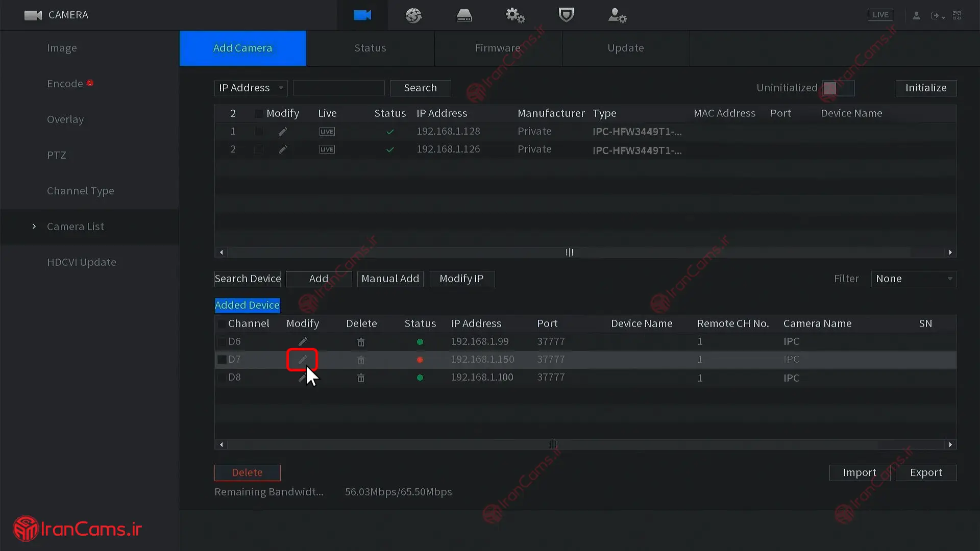The height and width of the screenshot is (551, 980).
Task: Open the Security shield icon in top bar
Action: tap(566, 15)
